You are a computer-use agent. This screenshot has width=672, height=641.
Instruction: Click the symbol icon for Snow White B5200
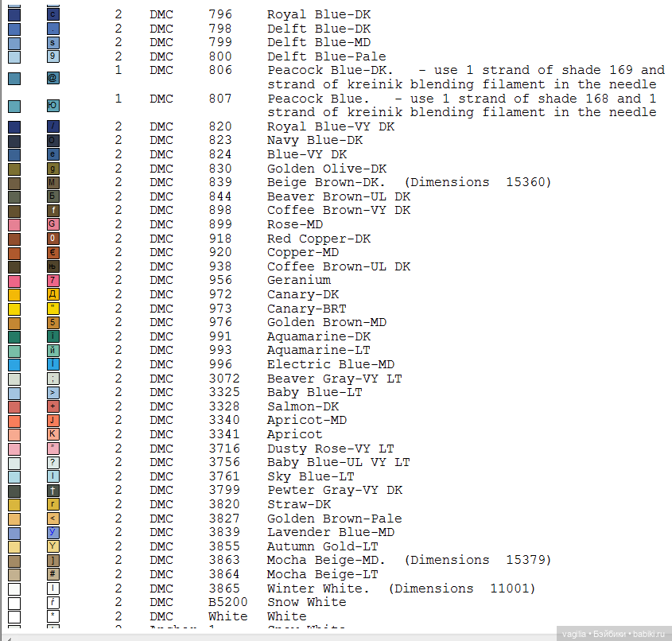tap(53, 602)
